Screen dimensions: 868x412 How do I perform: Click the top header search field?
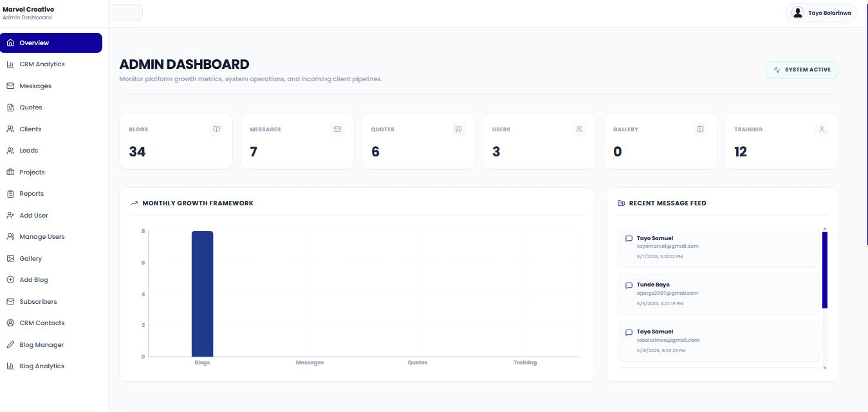[125, 12]
